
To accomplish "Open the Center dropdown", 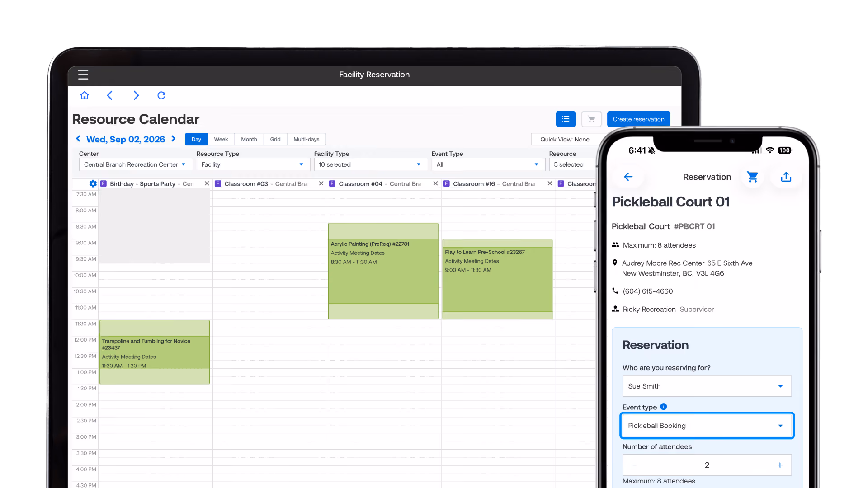I will coord(136,164).
